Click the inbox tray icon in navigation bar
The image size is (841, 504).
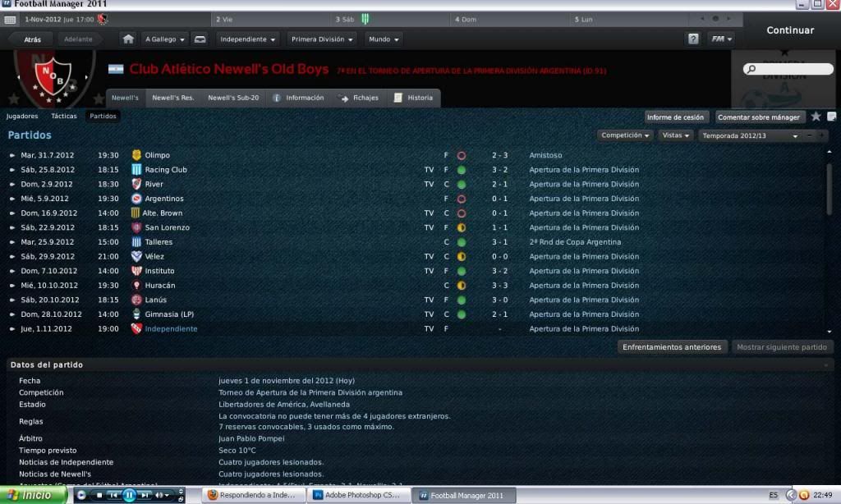click(200, 39)
